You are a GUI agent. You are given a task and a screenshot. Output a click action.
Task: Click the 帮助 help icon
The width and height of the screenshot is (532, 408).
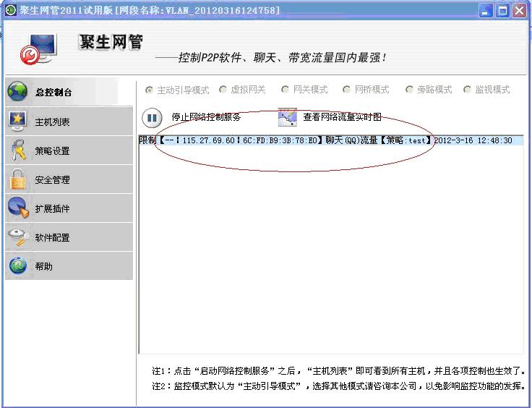17,266
